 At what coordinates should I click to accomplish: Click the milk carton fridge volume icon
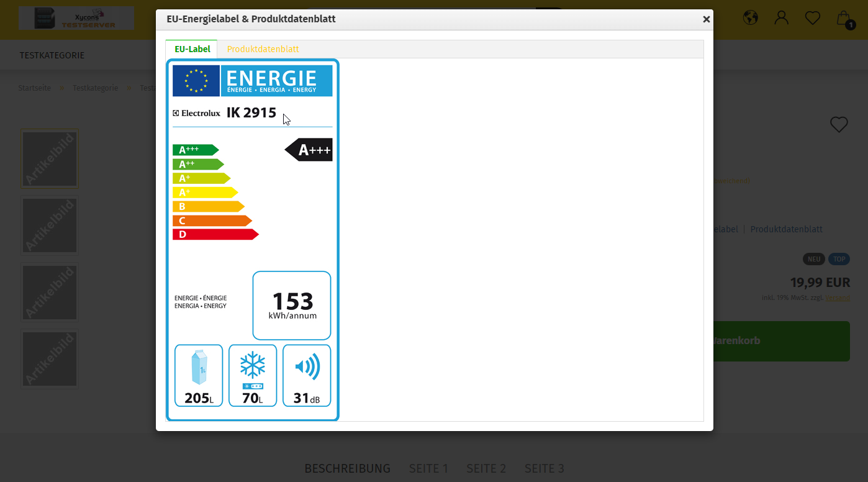point(199,367)
